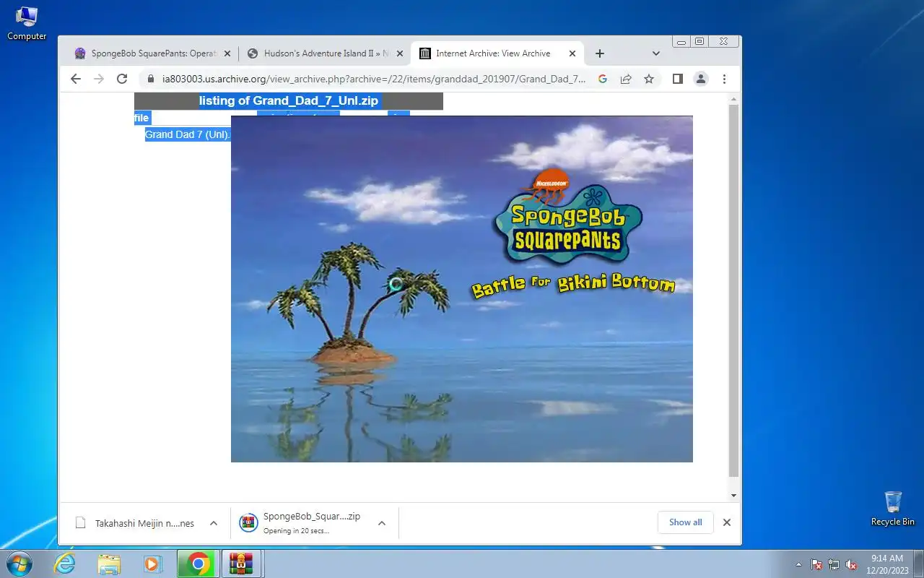Show hidden system tray icons

coord(798,564)
